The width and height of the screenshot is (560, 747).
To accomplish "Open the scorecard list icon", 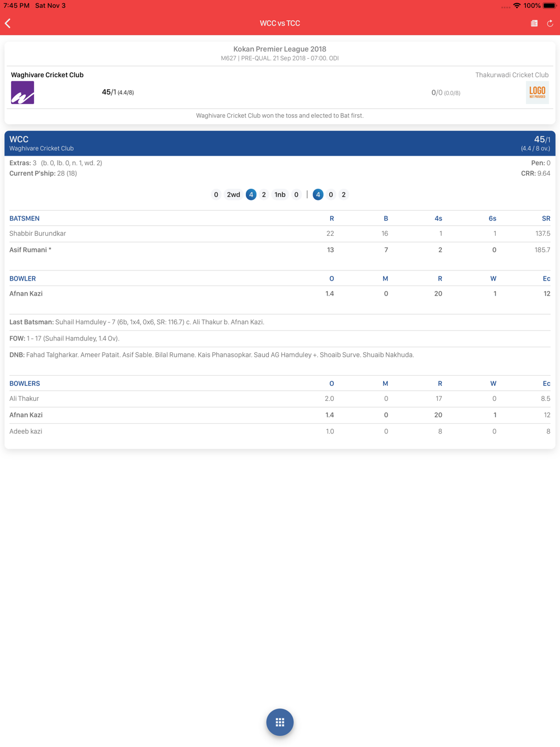I will click(534, 24).
